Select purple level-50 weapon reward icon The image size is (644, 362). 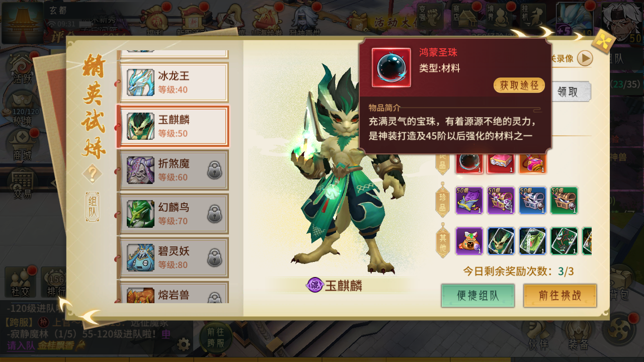click(469, 201)
